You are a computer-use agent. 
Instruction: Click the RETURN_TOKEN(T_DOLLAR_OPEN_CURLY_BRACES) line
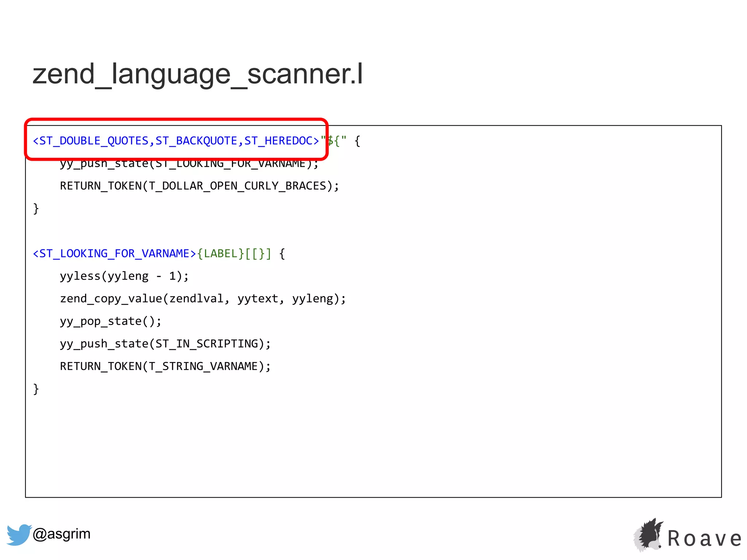[x=200, y=186]
